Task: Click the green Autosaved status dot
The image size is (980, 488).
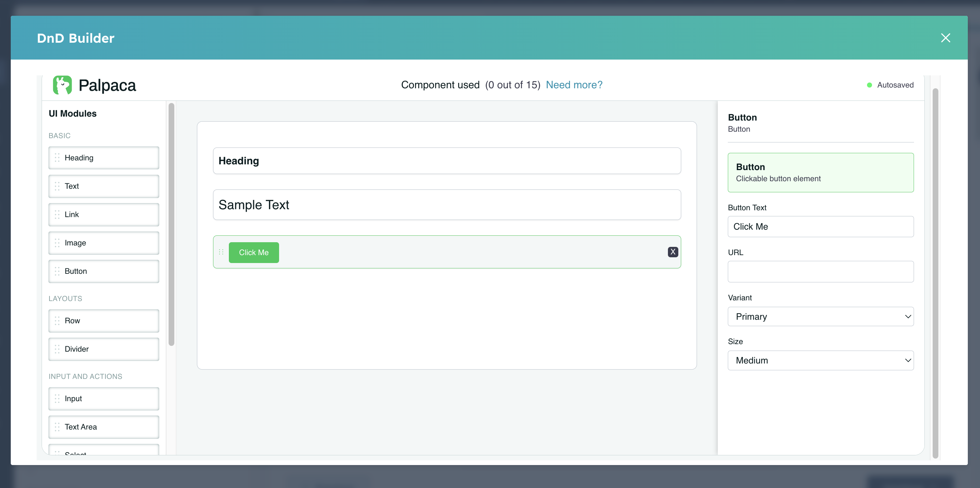Action: click(x=869, y=85)
